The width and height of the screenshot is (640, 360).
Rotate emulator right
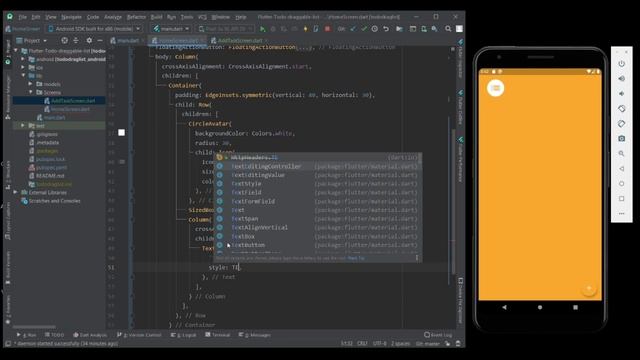[x=622, y=124]
